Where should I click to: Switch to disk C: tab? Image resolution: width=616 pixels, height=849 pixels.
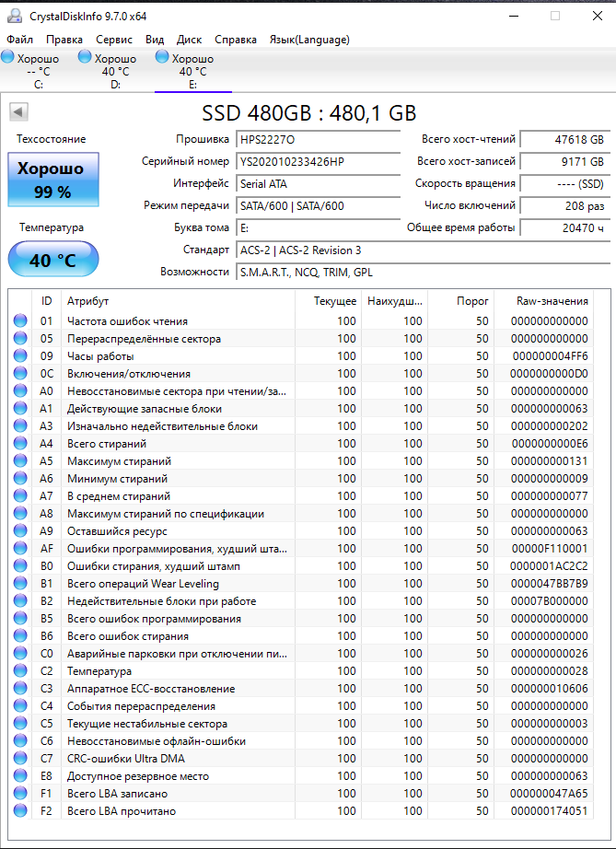click(x=39, y=70)
